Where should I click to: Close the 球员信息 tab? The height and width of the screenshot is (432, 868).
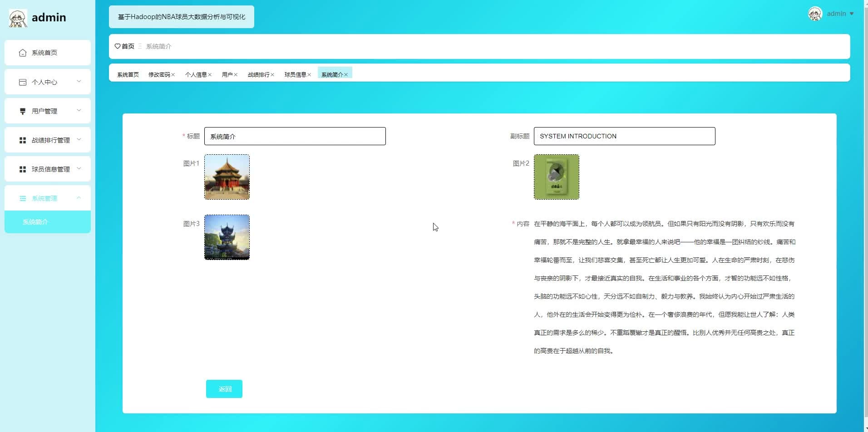(x=309, y=75)
